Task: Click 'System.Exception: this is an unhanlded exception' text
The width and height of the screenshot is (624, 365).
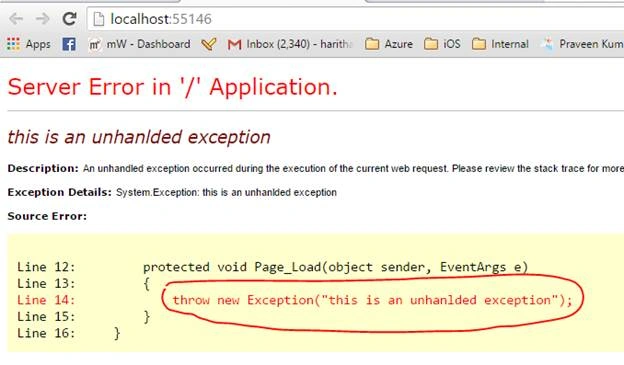Action: pos(226,192)
